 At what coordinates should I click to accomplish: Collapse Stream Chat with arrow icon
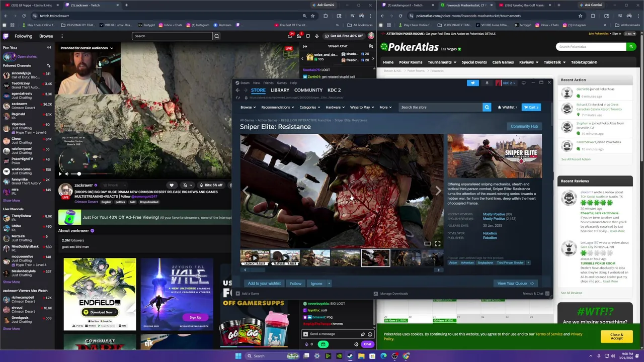click(305, 46)
